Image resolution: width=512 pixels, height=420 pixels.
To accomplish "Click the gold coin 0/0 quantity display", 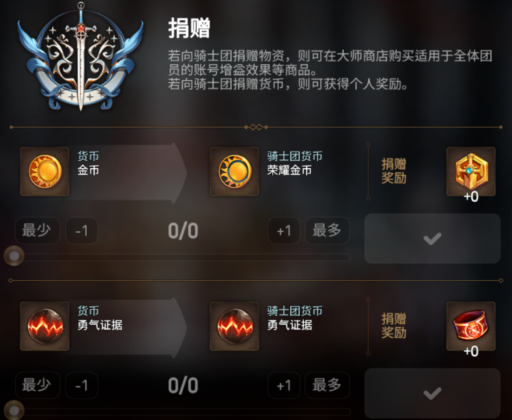I will 183,231.
